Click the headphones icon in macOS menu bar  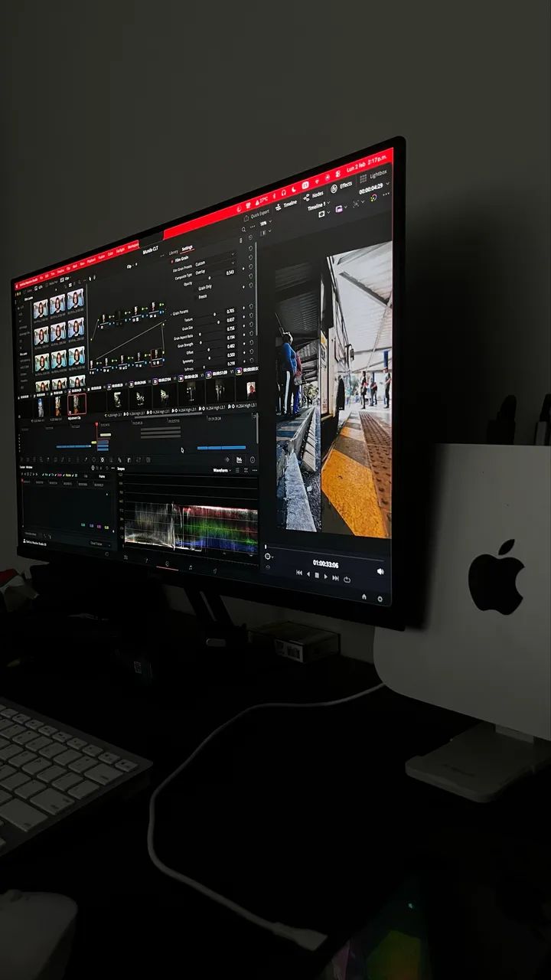(284, 193)
